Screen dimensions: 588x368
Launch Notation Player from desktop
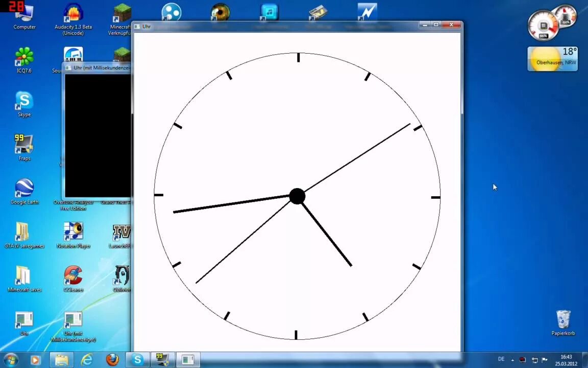pos(73,236)
